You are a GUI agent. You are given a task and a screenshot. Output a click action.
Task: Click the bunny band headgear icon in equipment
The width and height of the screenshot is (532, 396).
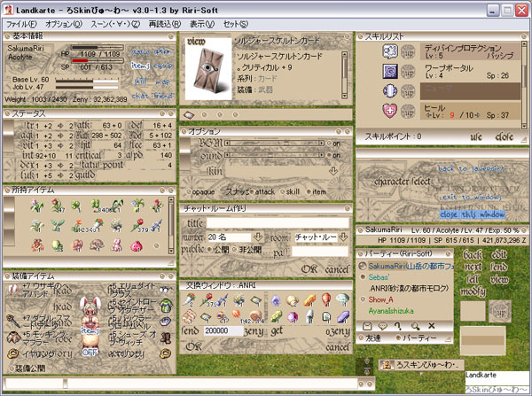tap(13, 290)
